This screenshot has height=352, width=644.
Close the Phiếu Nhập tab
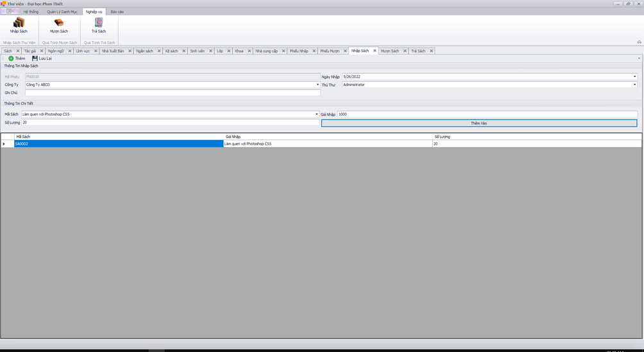(x=314, y=51)
